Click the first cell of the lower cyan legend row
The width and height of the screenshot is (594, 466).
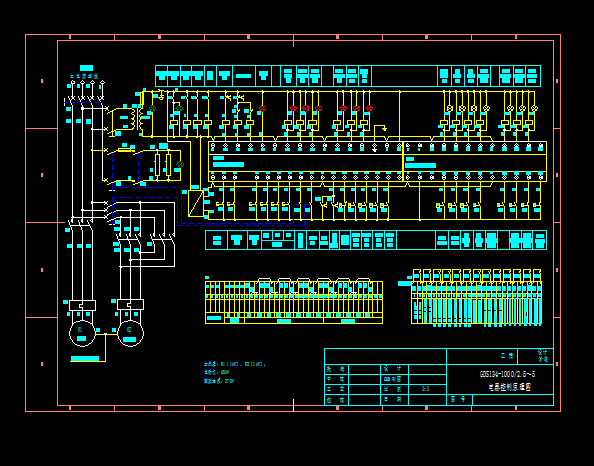pos(217,240)
